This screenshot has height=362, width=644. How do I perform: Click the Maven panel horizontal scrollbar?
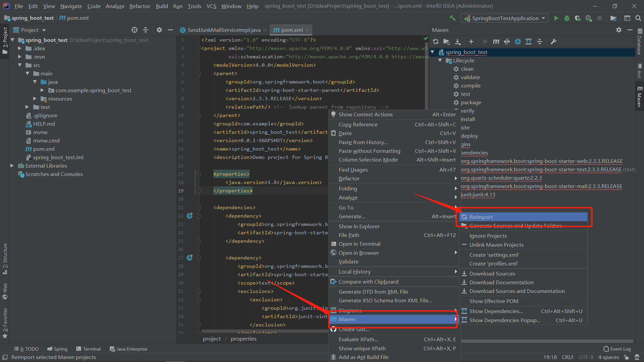[x=547, y=341]
